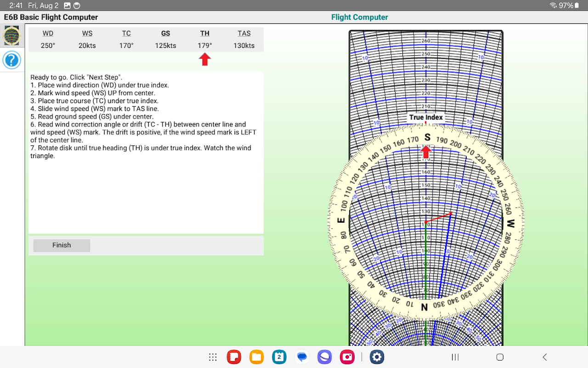This screenshot has height=368, width=588.
Task: Tap the Android back navigation arrow
Action: pyautogui.click(x=545, y=357)
